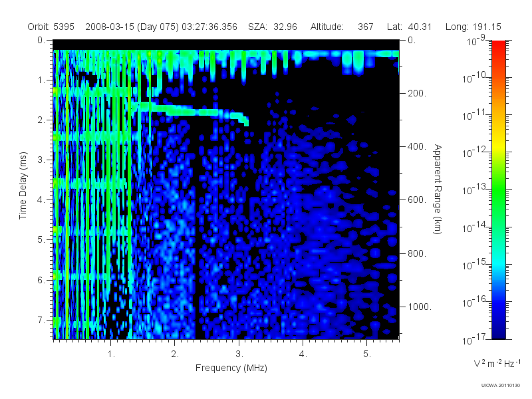Viewport: 532px width, 399px height.
Task: Click the 6. tick on Time Delay axis
Action: [41, 280]
